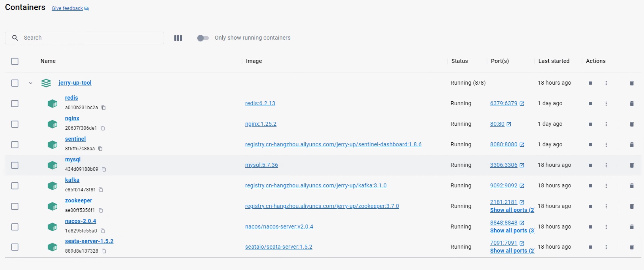
Task: Check the select-all header checkbox
Action: (15, 61)
